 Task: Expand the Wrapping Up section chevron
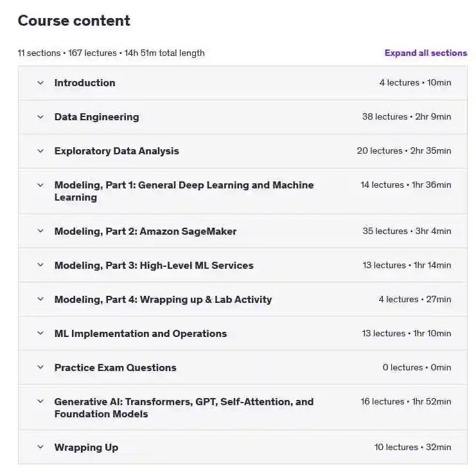(x=40, y=447)
